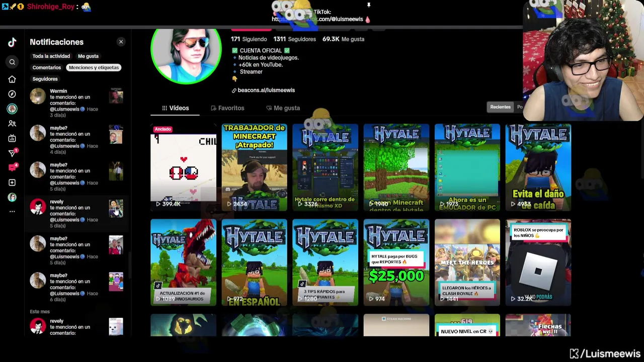Open revely notification under Este mes
This screenshot has height=362, width=644.
pyautogui.click(x=76, y=327)
